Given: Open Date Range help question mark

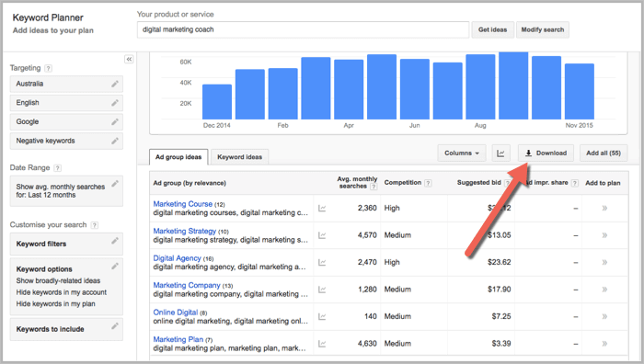Looking at the screenshot, I should [x=57, y=168].
